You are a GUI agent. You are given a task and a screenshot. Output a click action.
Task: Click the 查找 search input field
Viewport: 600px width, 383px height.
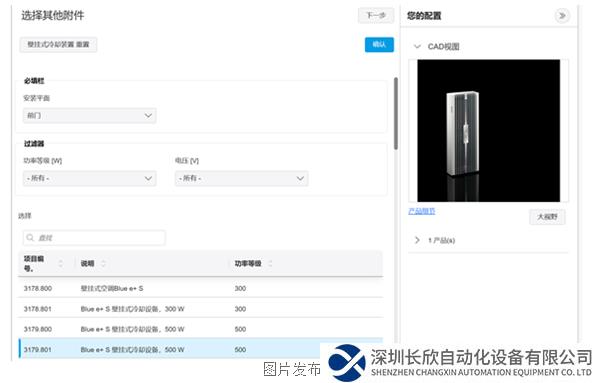(x=94, y=238)
